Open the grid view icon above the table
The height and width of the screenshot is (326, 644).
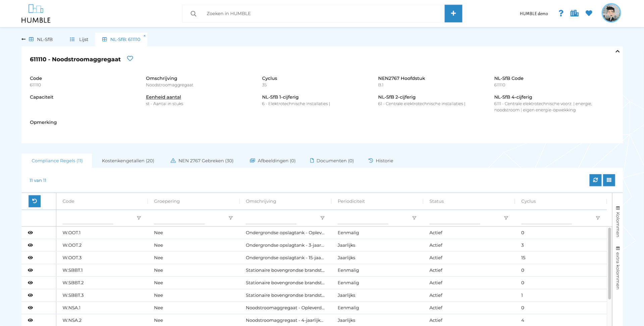pyautogui.click(x=609, y=180)
